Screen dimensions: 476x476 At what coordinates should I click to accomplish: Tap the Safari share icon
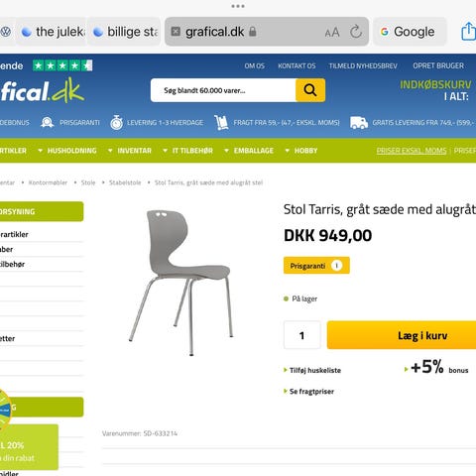coord(468,31)
